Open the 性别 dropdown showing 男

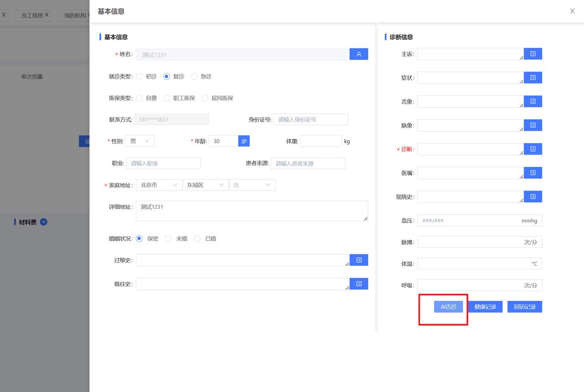(140, 141)
